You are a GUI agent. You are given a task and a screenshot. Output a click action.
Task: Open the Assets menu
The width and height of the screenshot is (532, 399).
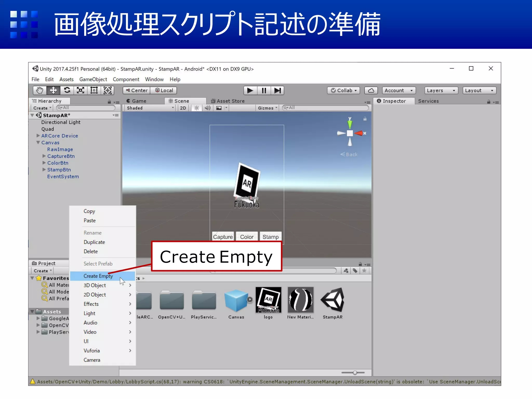click(x=66, y=79)
